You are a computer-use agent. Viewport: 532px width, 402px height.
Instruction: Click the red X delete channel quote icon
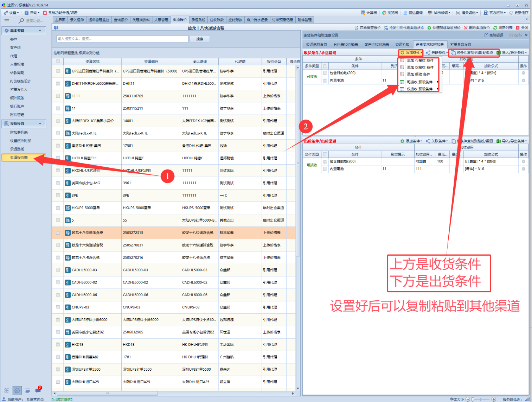click(x=466, y=28)
